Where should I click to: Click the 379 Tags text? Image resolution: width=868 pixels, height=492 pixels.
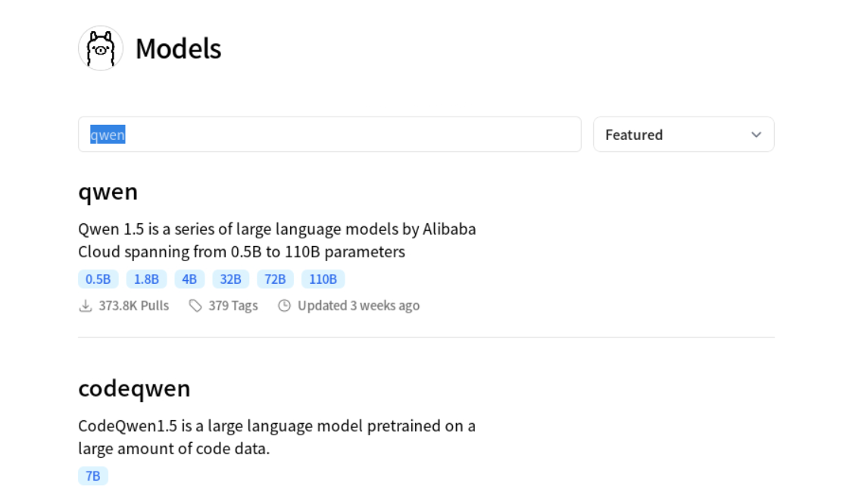[233, 306]
